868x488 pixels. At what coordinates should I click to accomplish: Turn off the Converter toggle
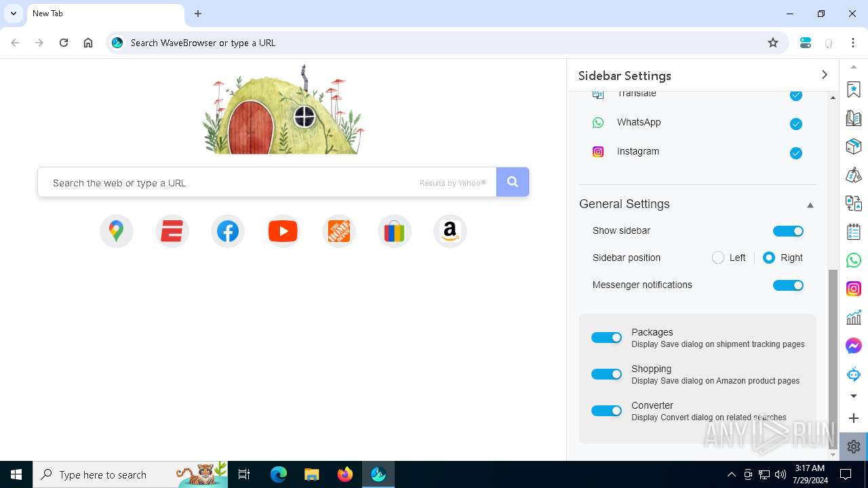[606, 411]
